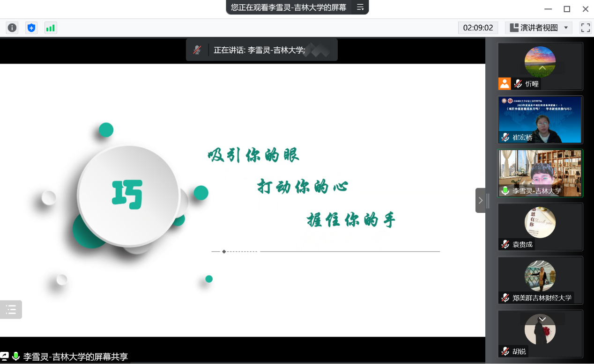Select 崔宏桥 video thumbnail
Image resolution: width=594 pixels, height=364 pixels.
pyautogui.click(x=540, y=120)
